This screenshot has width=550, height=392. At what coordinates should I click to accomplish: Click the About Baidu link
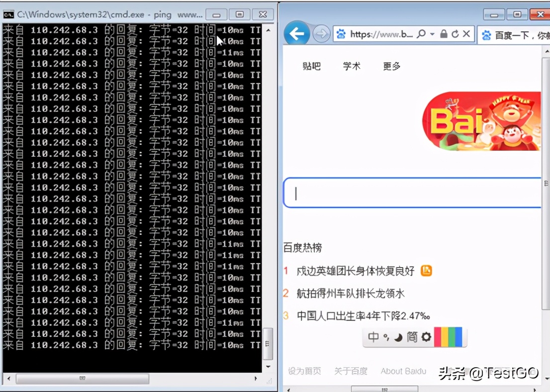[x=403, y=371]
